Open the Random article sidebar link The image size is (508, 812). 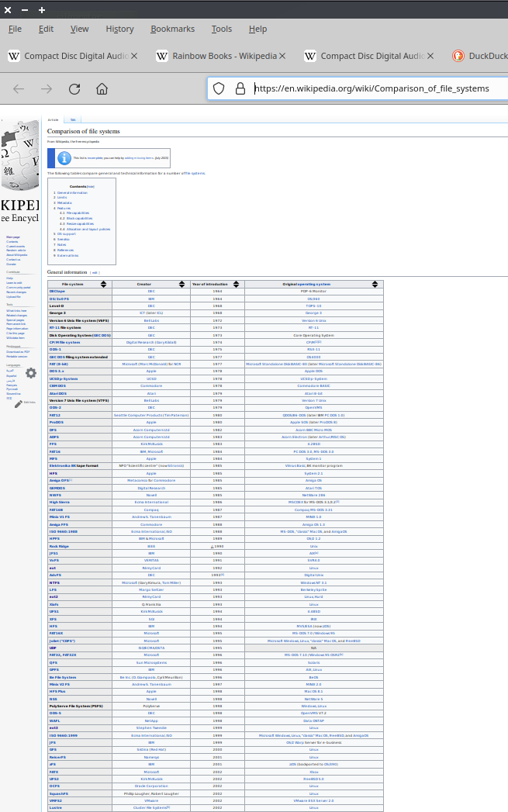[15, 251]
